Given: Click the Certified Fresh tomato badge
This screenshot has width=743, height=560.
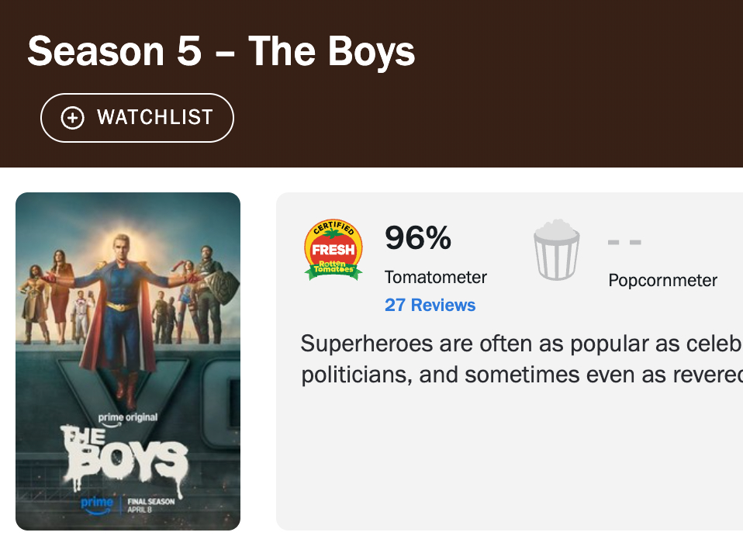Looking at the screenshot, I should 333,250.
